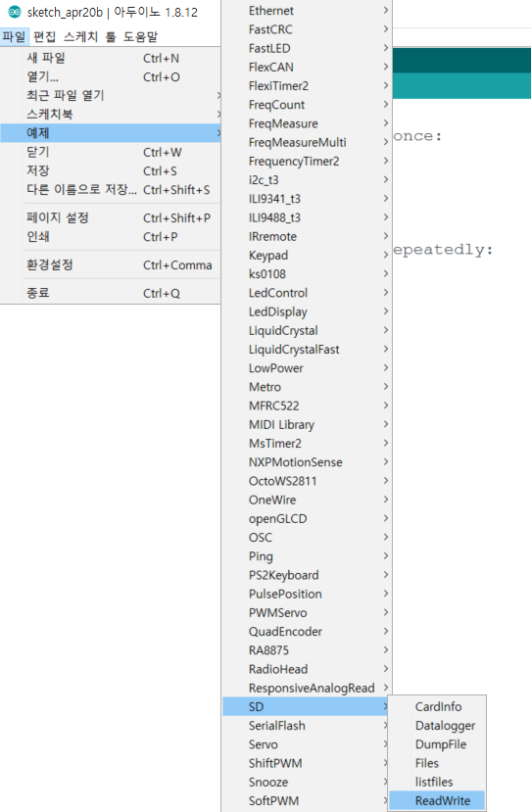Open QuadEncoder examples submenu
531x812 pixels.
tap(307, 631)
